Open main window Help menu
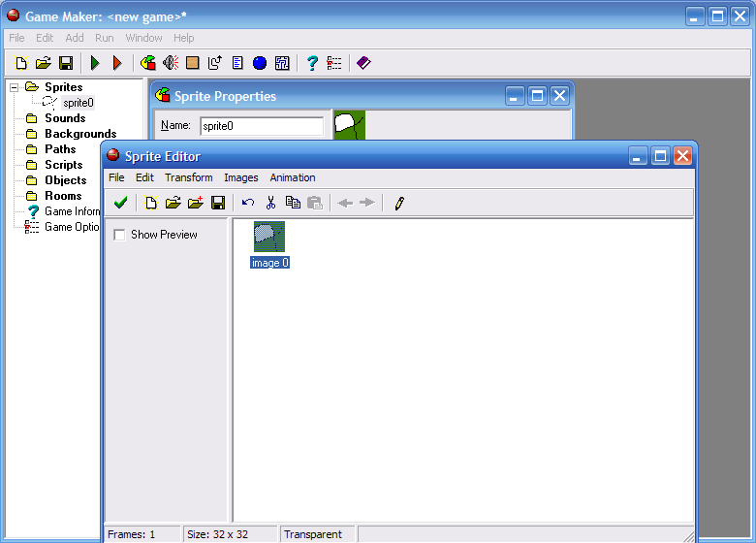756x543 pixels. [x=184, y=38]
